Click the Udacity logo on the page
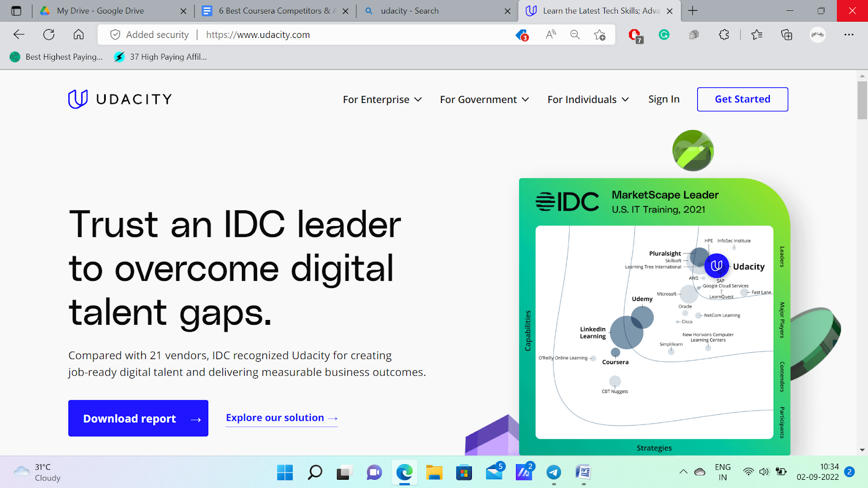 (120, 99)
